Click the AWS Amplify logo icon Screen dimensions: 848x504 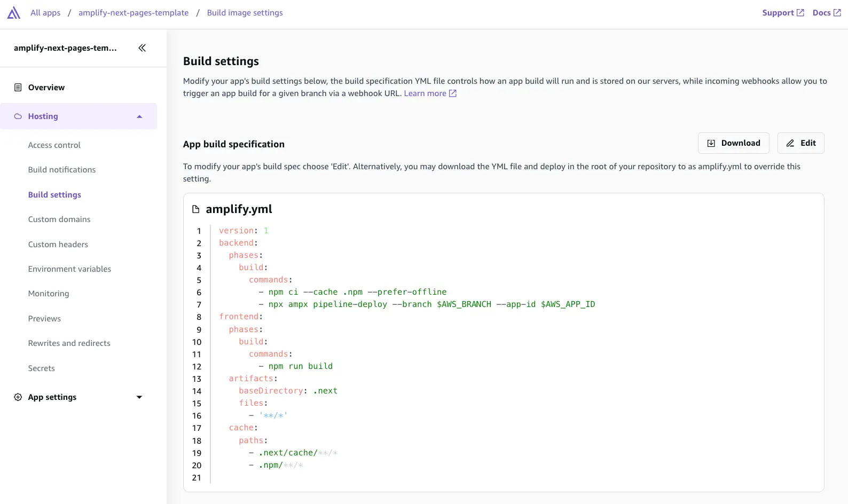pos(14,13)
